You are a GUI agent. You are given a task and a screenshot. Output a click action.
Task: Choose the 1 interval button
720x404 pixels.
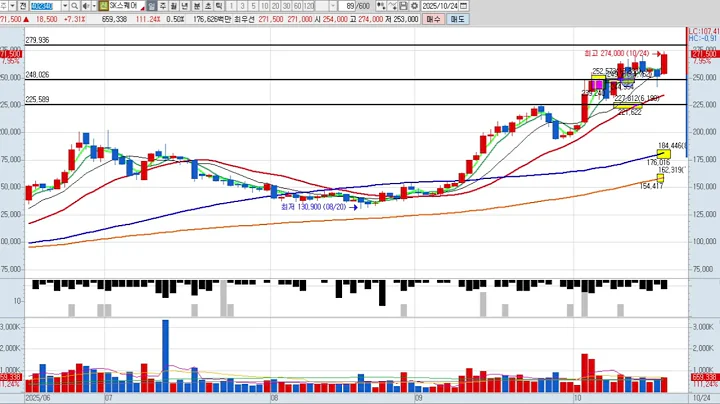coord(231,6)
